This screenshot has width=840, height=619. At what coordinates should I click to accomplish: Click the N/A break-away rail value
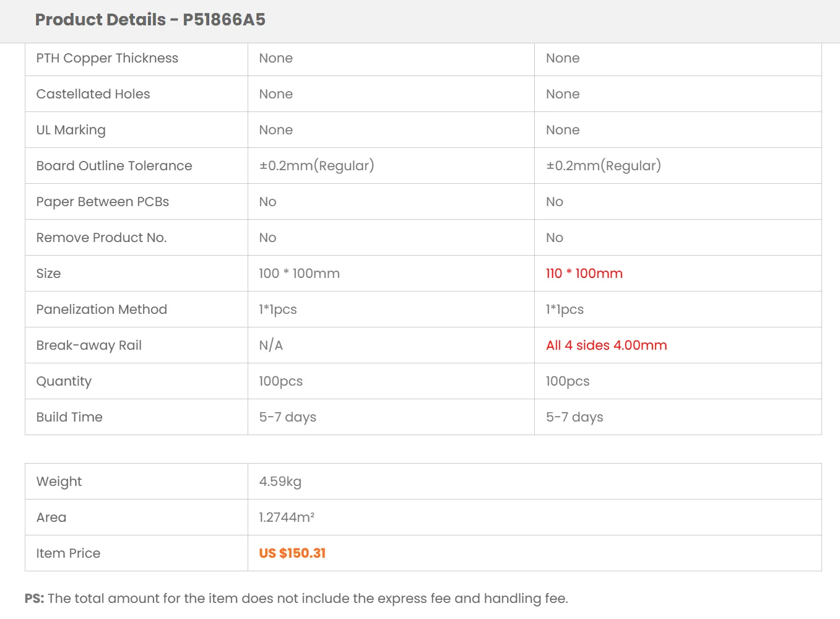pyautogui.click(x=271, y=345)
